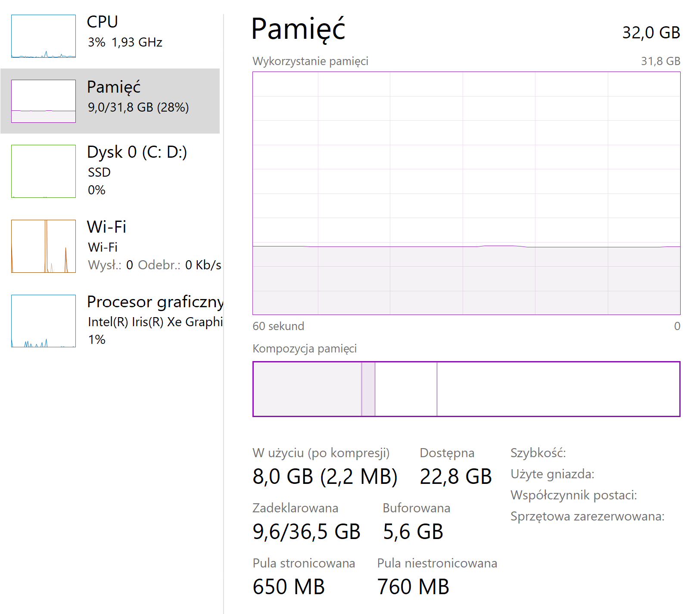This screenshot has height=614, width=700.
Task: Click the Buforowana 5,6 GB value
Action: tap(413, 532)
